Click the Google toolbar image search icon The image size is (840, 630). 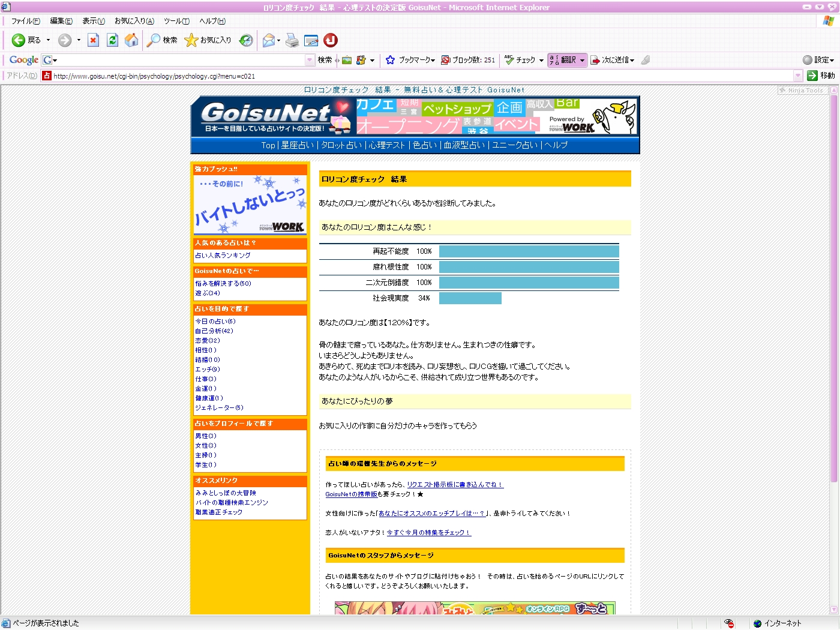pos(347,60)
